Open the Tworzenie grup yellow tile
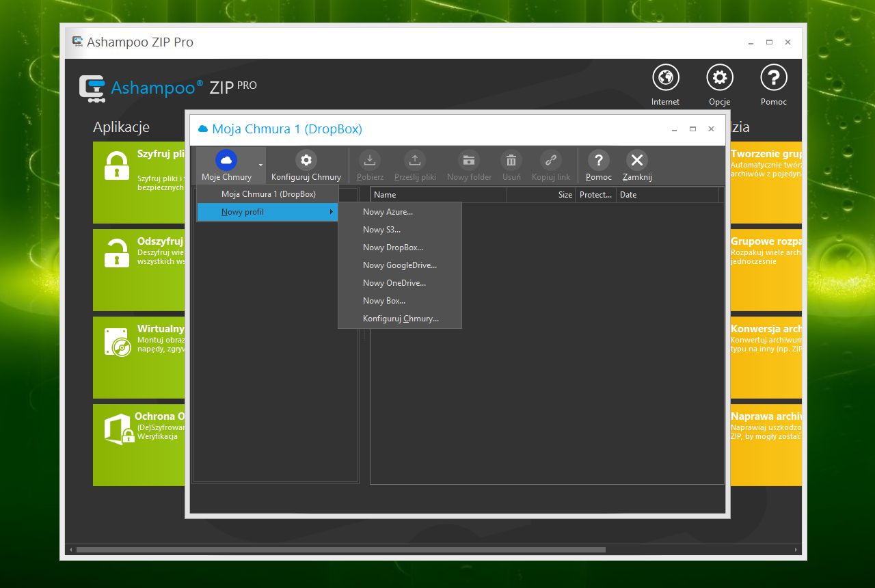 (766, 183)
